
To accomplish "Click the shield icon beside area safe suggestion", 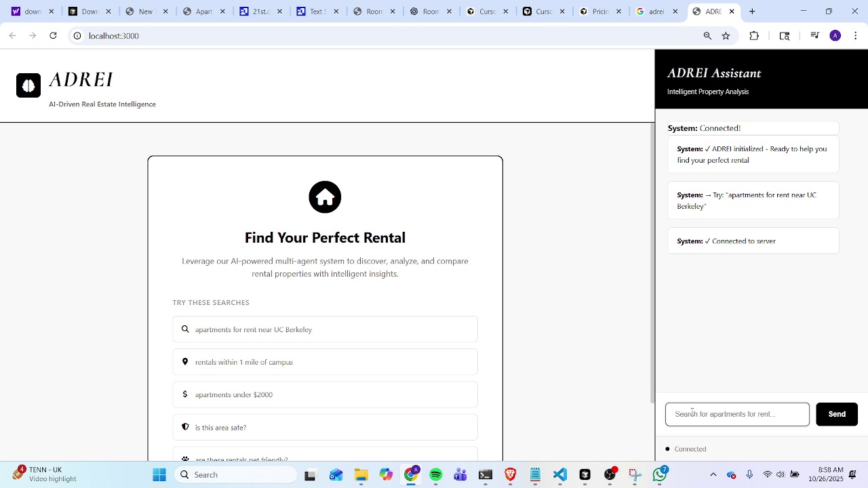I will coord(185,427).
